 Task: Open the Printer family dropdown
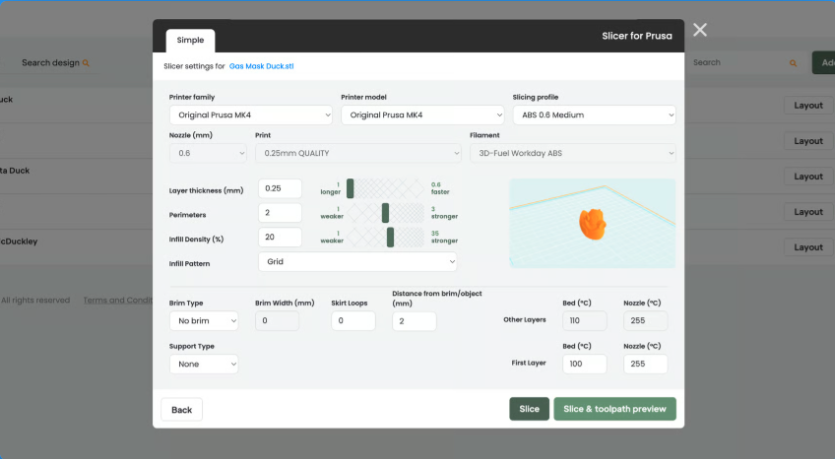pyautogui.click(x=251, y=115)
